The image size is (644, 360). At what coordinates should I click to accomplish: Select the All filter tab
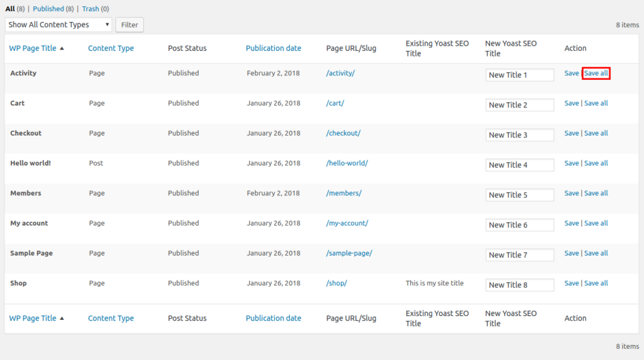pyautogui.click(x=9, y=9)
